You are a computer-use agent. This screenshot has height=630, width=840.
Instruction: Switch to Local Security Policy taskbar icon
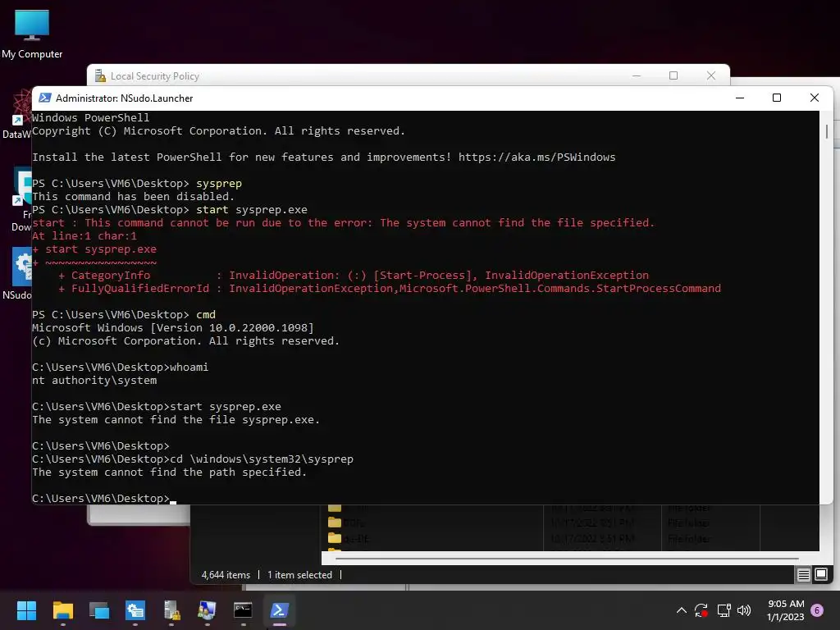[x=171, y=610]
